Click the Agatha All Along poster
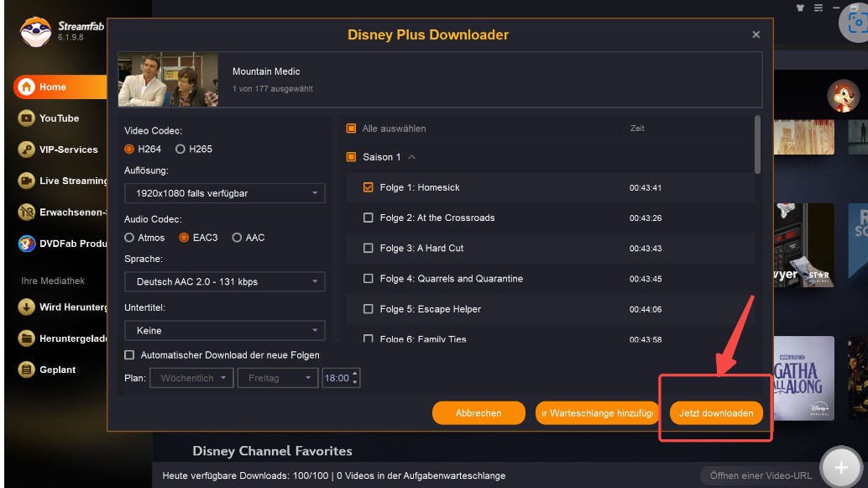 click(x=803, y=378)
